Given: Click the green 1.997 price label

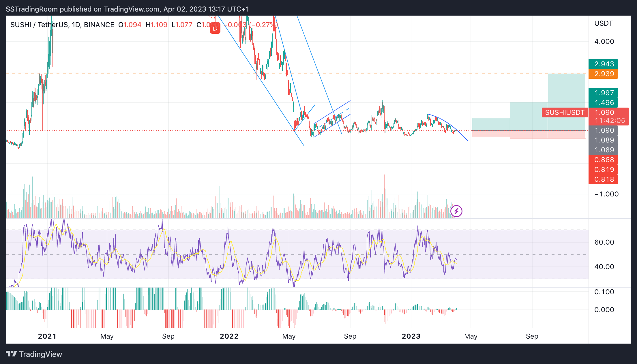Looking at the screenshot, I should 603,93.
